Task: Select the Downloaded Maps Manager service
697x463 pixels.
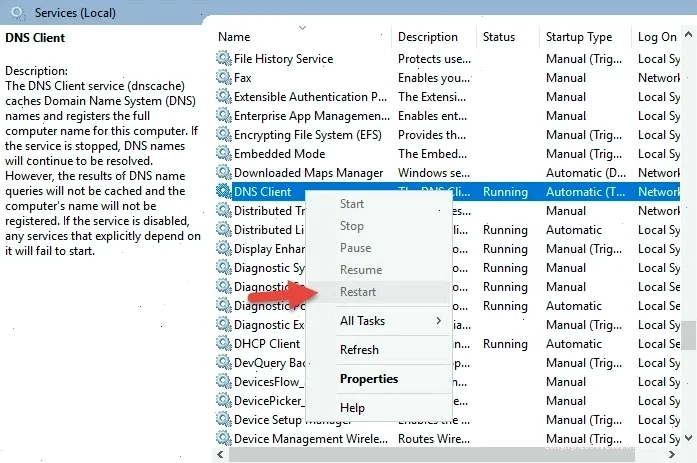Action: tap(308, 173)
